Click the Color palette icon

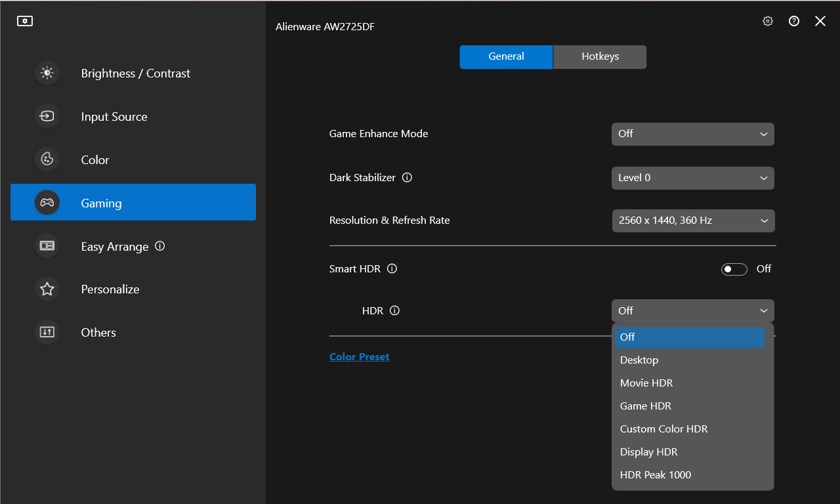tap(47, 159)
